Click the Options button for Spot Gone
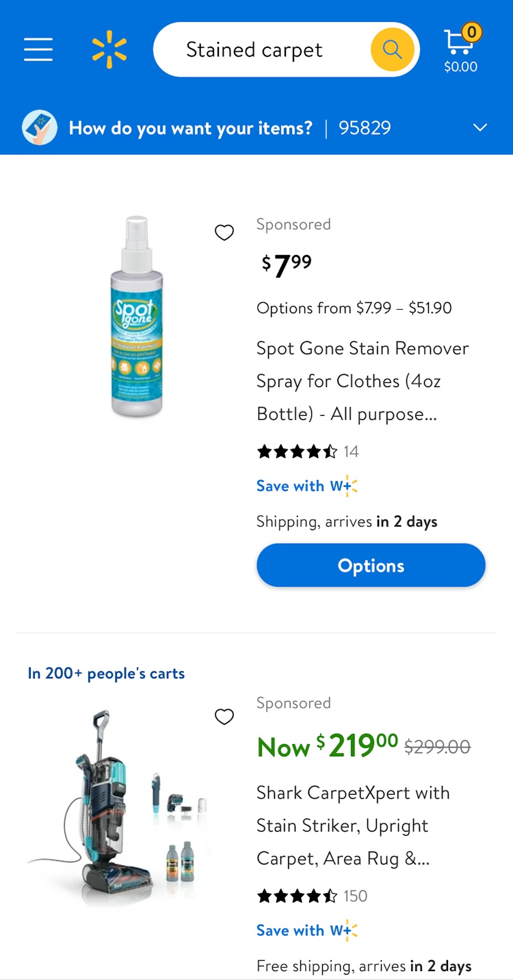 pyautogui.click(x=371, y=566)
